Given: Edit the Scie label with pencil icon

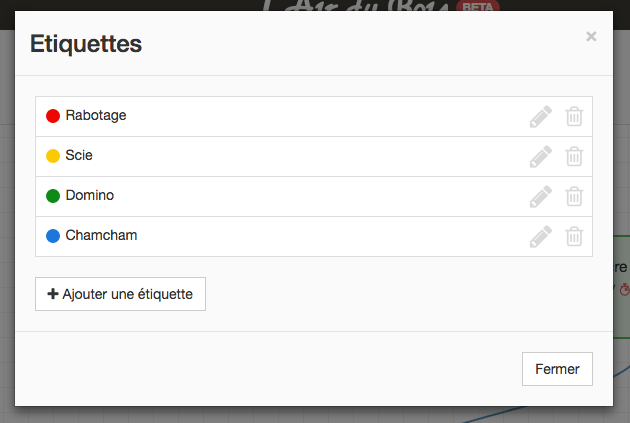Looking at the screenshot, I should point(540,156).
